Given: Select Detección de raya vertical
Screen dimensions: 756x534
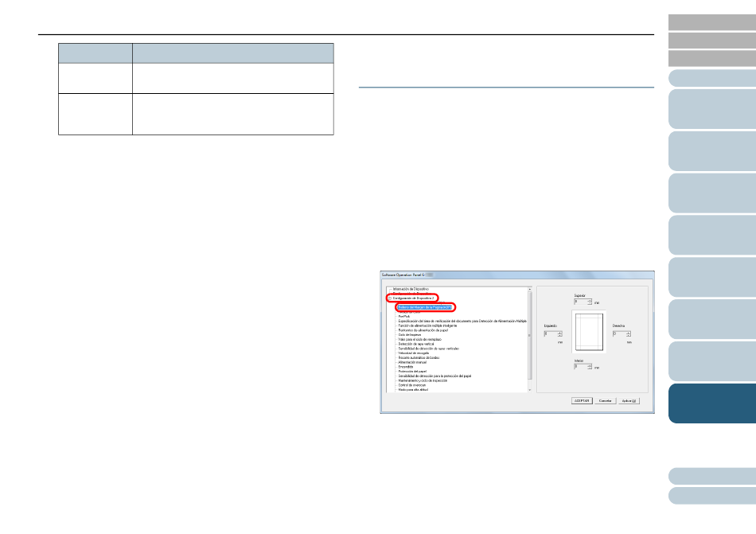Looking at the screenshot, I should pos(415,344).
